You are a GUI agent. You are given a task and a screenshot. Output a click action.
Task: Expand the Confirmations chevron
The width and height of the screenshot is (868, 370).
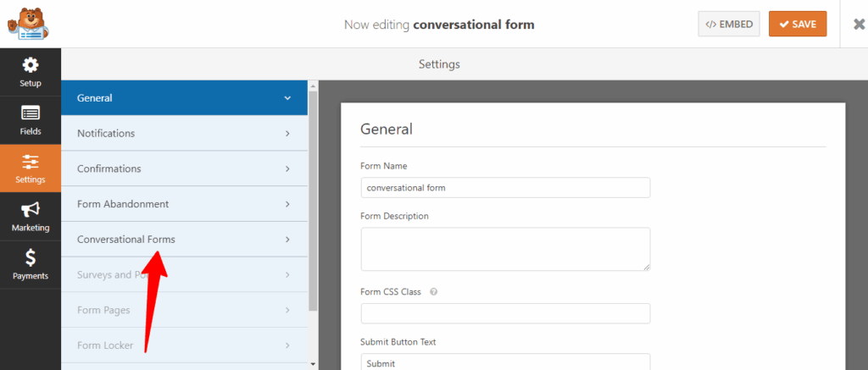287,168
